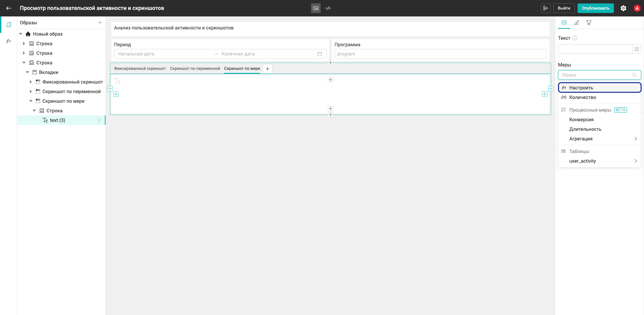Open the settings gear icon
Image resolution: width=644 pixels, height=315 pixels.
click(623, 8)
